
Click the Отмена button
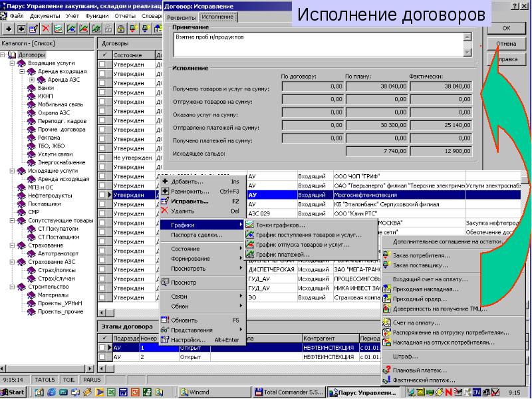pos(506,43)
